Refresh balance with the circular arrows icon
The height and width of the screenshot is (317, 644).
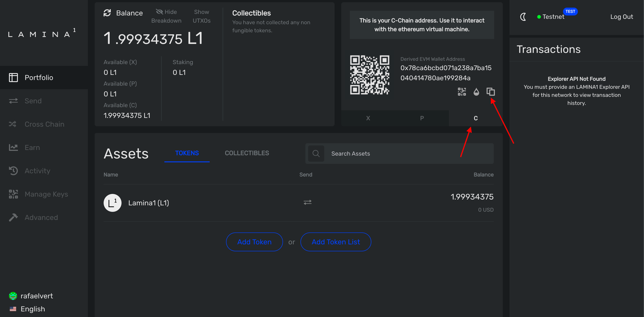point(107,13)
